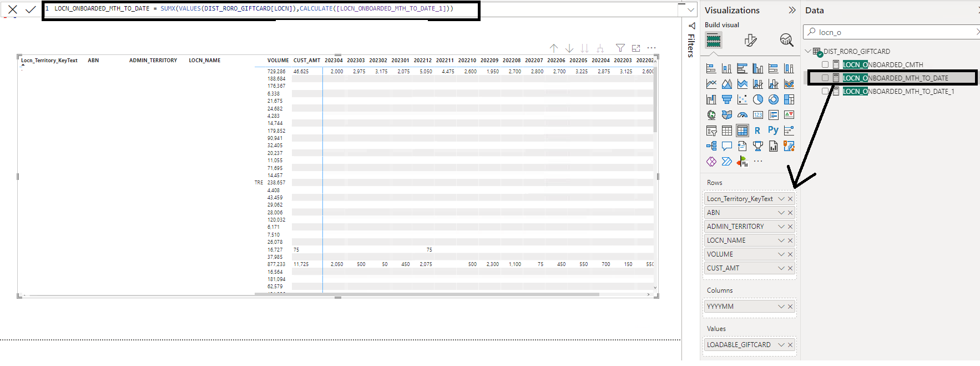This screenshot has width=980, height=366.
Task: Open LOADABLE_GIFTCARD field dropdown in Values
Action: click(x=781, y=345)
